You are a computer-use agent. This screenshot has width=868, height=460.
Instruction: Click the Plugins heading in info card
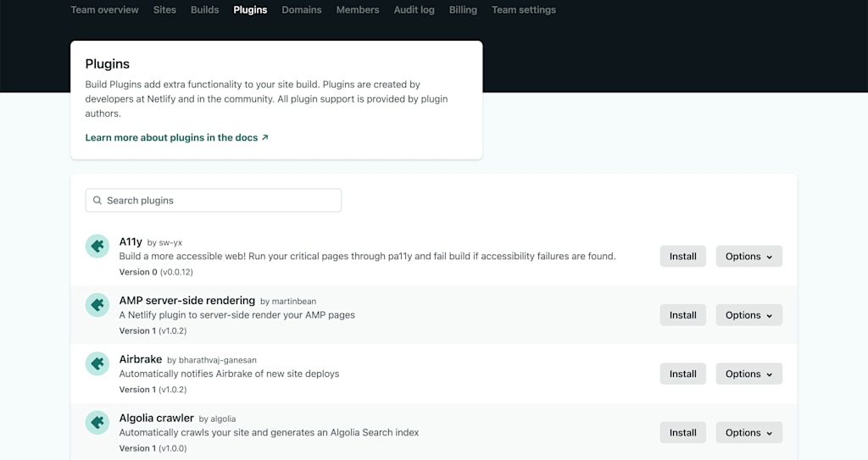pos(108,64)
